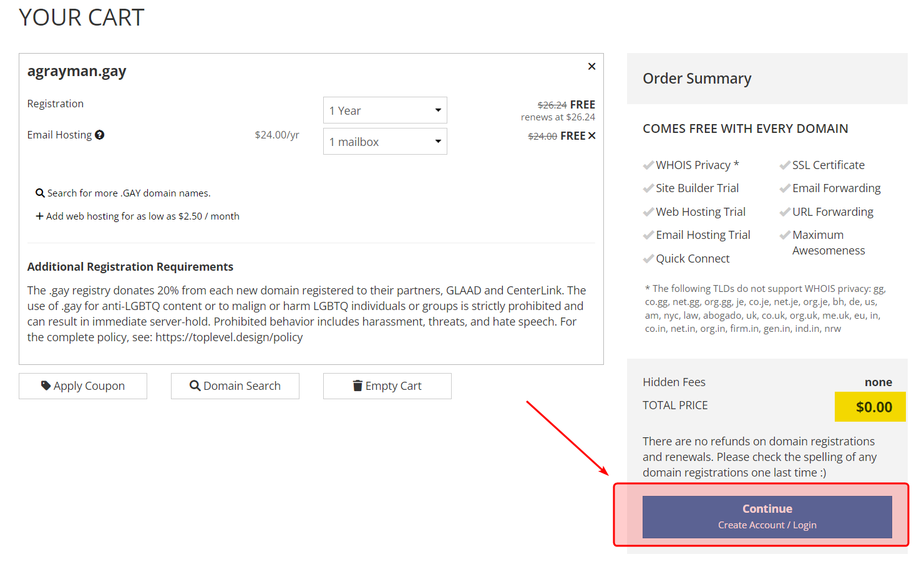Click the yellow $0.00 total price box
The width and height of the screenshot is (924, 567).
tap(870, 407)
